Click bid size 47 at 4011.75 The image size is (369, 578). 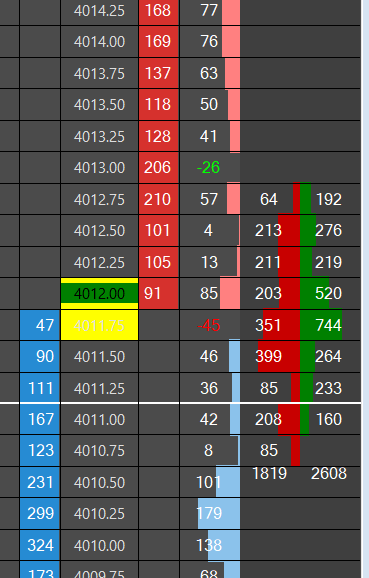[x=40, y=325]
